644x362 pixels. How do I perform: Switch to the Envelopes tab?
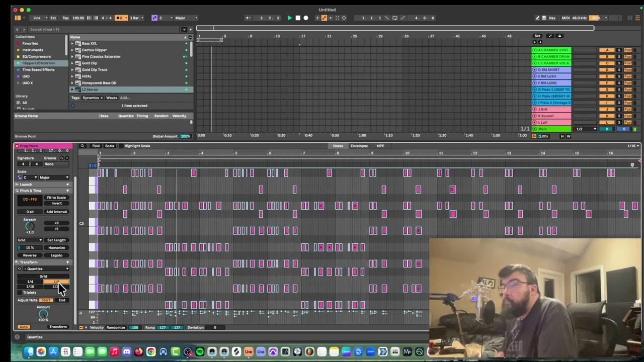(359, 146)
